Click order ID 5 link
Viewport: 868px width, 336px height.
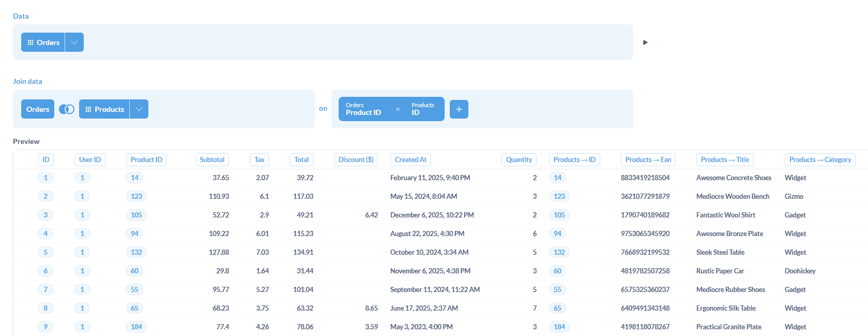click(45, 253)
